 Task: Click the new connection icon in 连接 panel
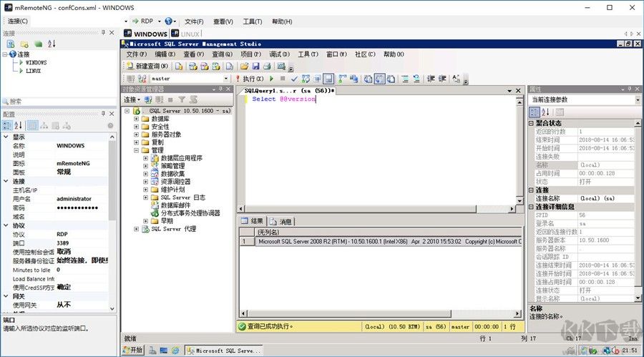click(x=11, y=44)
